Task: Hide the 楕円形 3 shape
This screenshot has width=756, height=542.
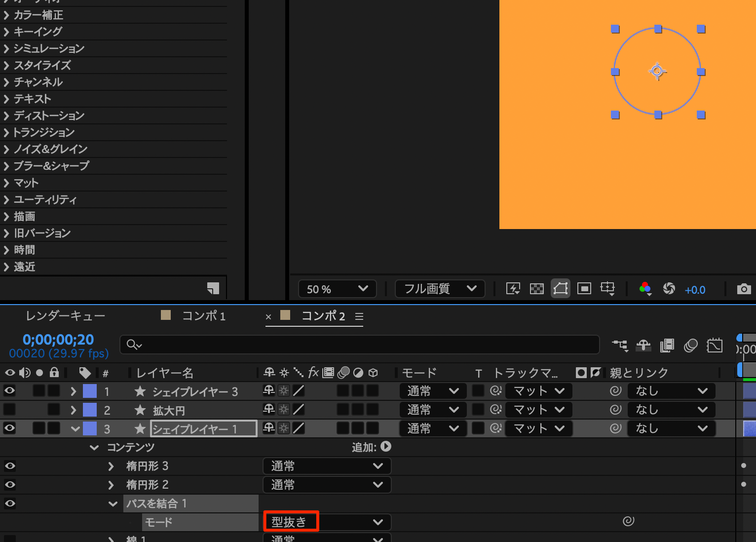Action: point(9,466)
